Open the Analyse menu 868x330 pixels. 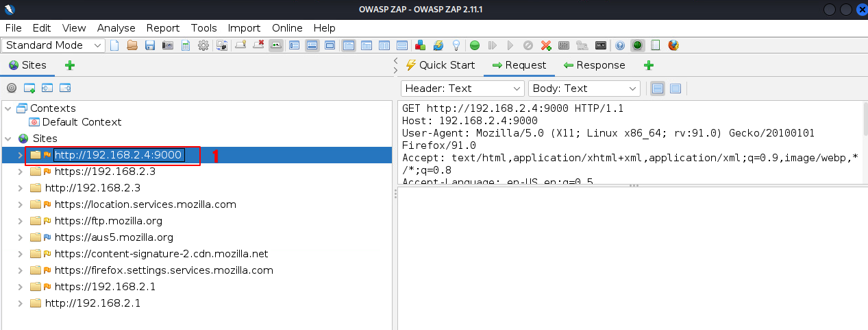pyautogui.click(x=116, y=28)
